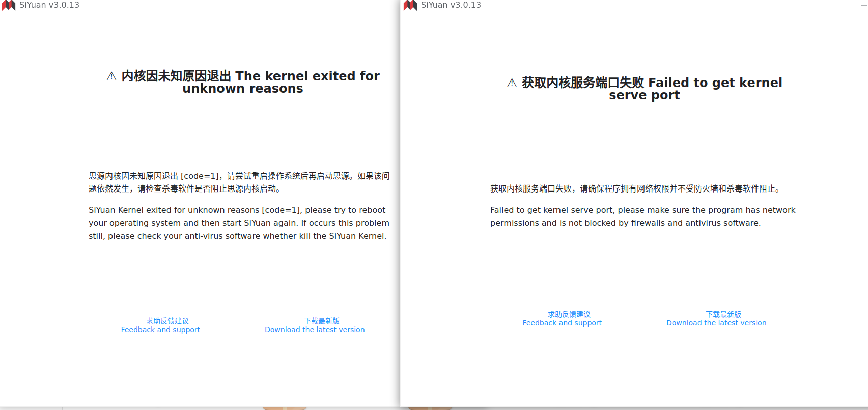Image resolution: width=868 pixels, height=410 pixels.
Task: Click the paragraph starting 'Failed to get kernel serve port, please'
Action: [x=643, y=216]
